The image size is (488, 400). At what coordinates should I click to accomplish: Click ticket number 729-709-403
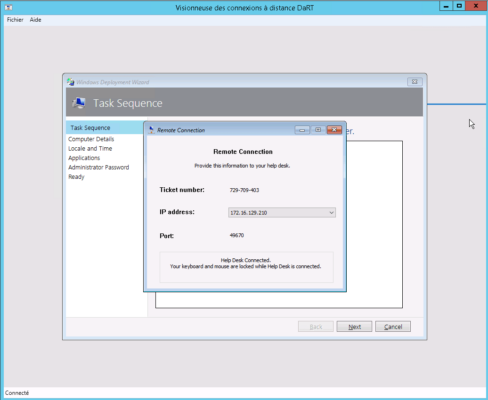pyautogui.click(x=244, y=190)
